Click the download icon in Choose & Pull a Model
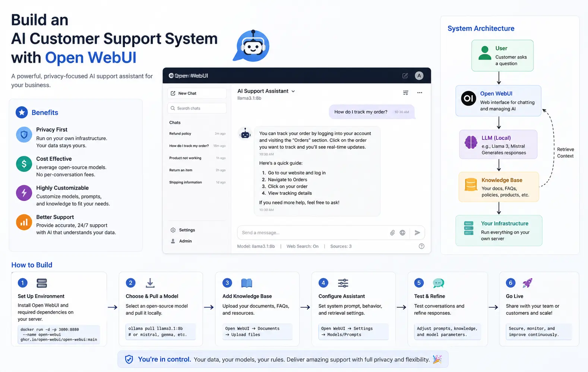588x372 pixels. click(x=150, y=283)
